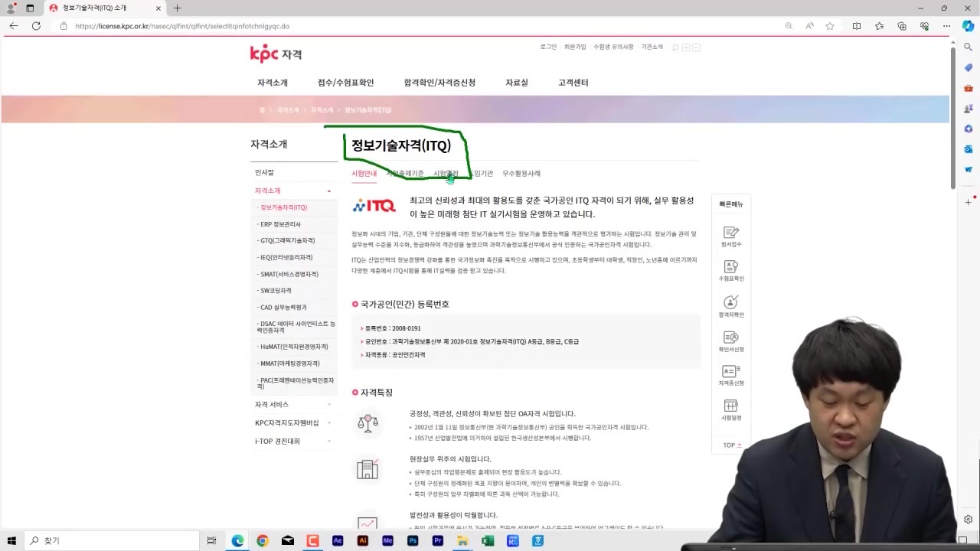Switch to the 우수활용사례 tab
This screenshot has height=551, width=980.
[x=521, y=174]
